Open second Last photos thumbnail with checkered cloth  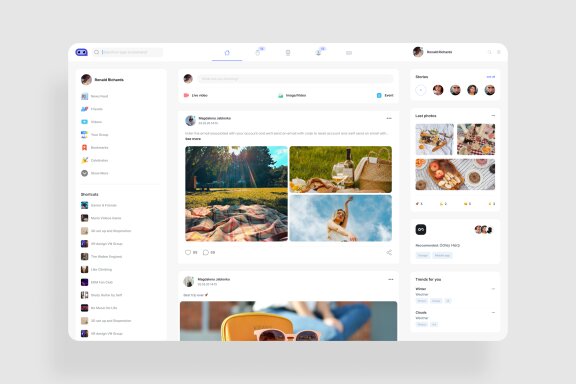tap(476, 139)
